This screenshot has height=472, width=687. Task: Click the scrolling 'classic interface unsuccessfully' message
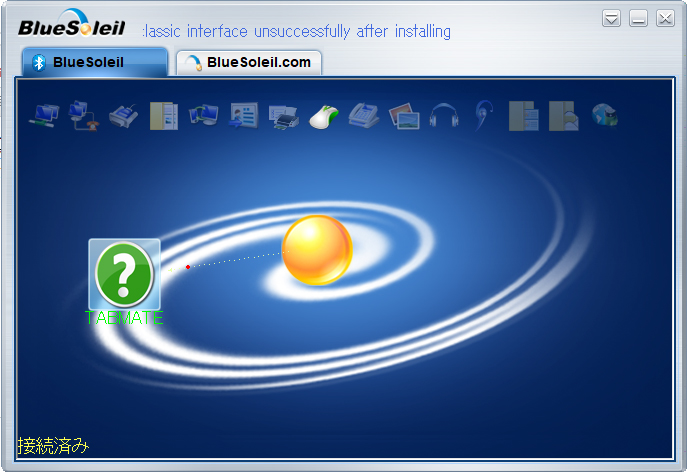[297, 32]
